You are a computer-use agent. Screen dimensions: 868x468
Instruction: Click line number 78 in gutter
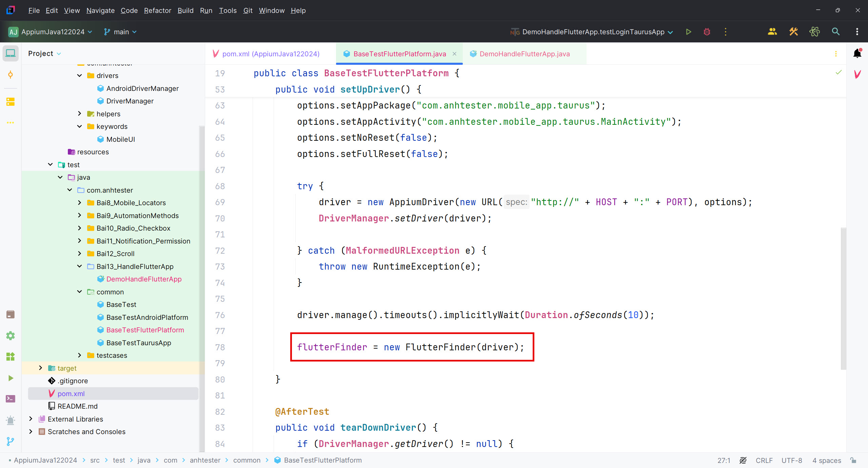point(220,347)
